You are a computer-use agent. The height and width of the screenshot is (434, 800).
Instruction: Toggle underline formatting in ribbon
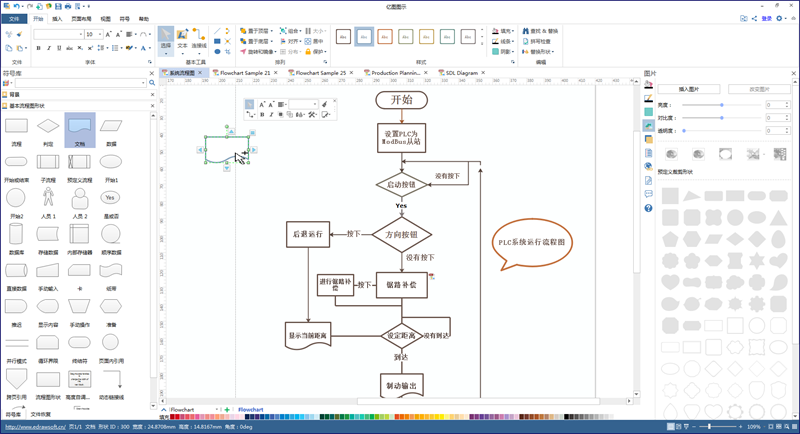(59, 48)
